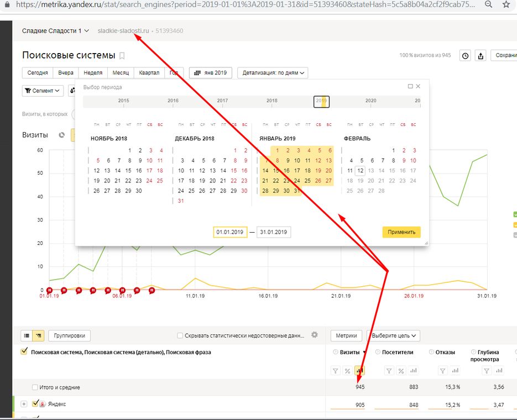517x420 pixels.
Task: Select the Квартал period tab
Action: pos(149,73)
